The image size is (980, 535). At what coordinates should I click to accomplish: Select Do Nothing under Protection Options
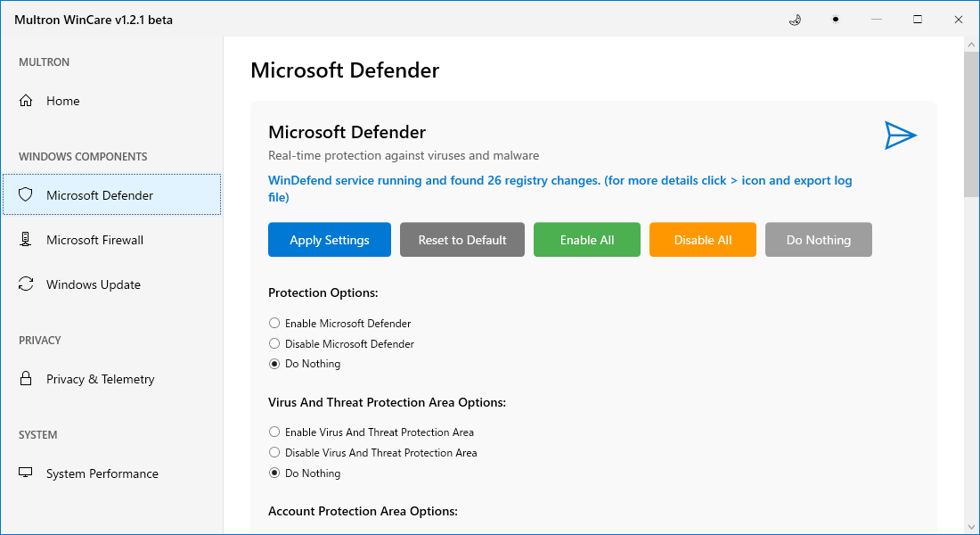tap(274, 364)
